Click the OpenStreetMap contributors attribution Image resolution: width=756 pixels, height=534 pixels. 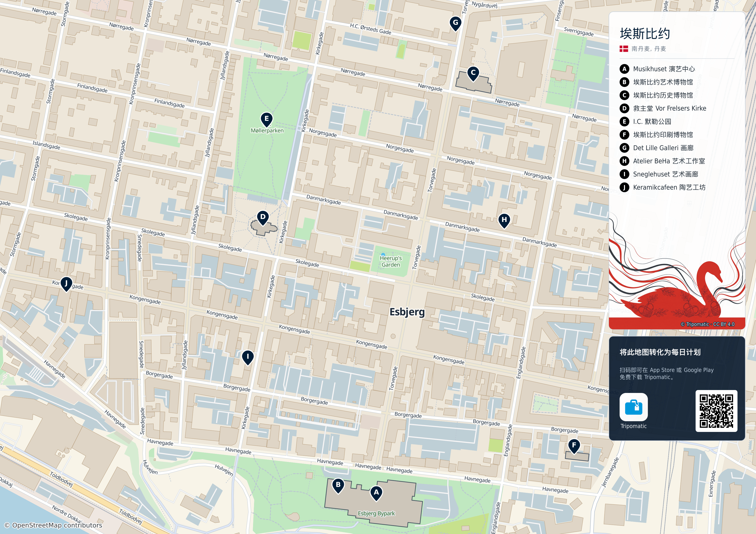(53, 525)
